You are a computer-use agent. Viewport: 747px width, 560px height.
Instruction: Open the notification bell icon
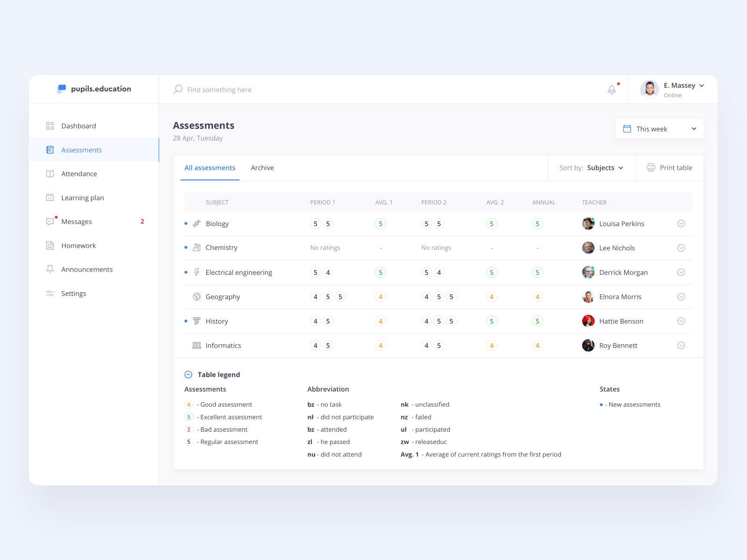click(x=612, y=89)
